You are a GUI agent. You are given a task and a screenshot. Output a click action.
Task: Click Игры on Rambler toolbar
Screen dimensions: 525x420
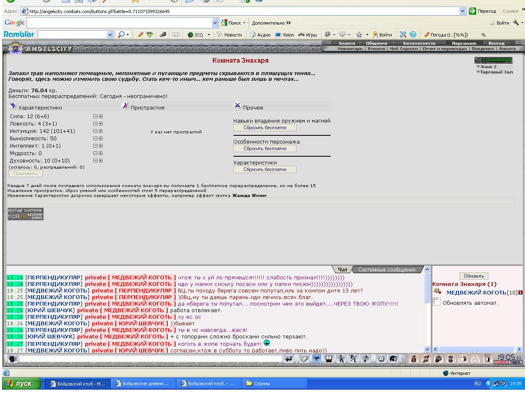pos(308,35)
